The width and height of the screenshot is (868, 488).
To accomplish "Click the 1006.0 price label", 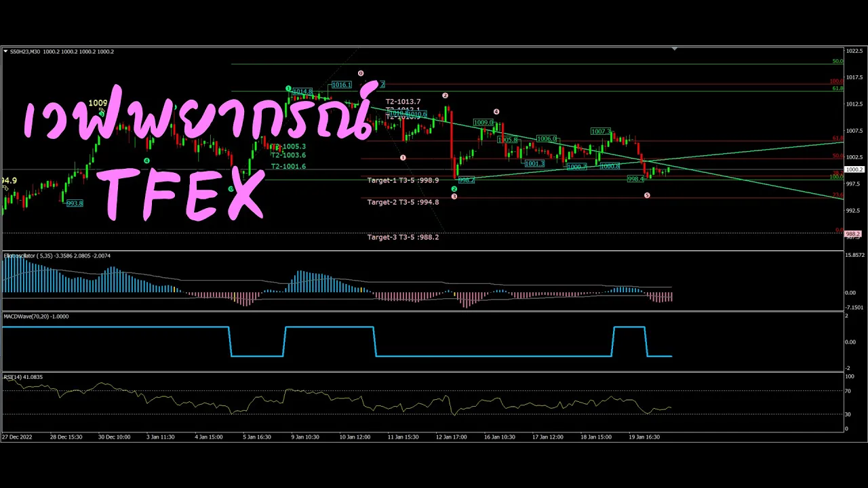I will point(547,139).
